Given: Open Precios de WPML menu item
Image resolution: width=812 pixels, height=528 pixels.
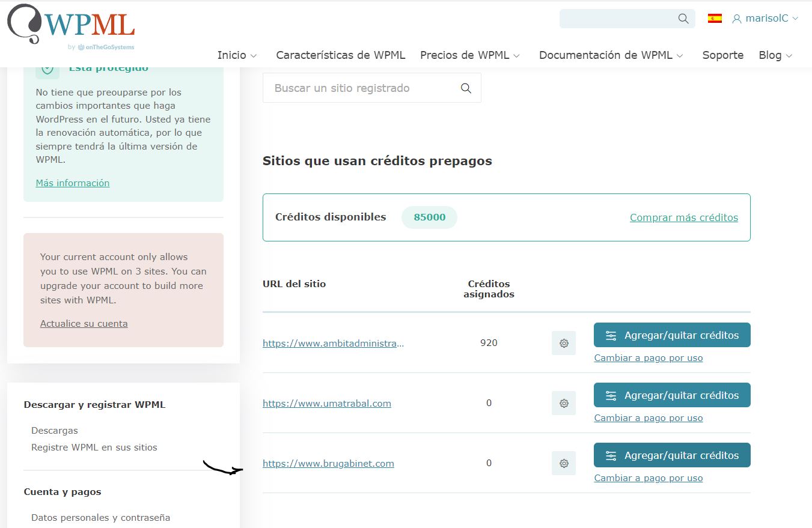Looking at the screenshot, I should click(x=465, y=55).
